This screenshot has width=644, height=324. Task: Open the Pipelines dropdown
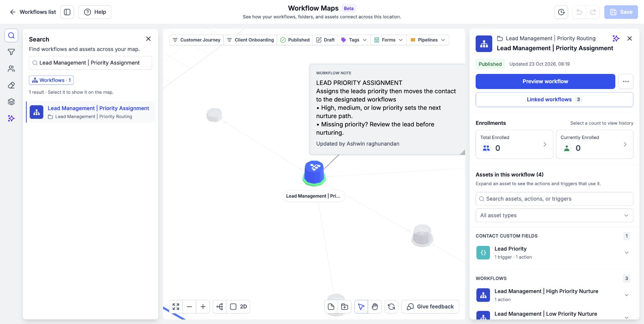[428, 40]
